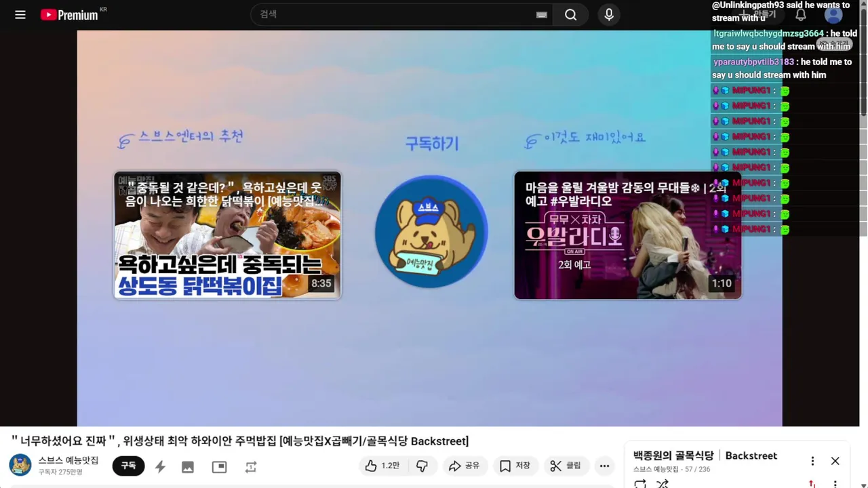The image size is (868, 488).
Task: Click the 예능맛집 mascot subscribe circle
Action: (431, 232)
